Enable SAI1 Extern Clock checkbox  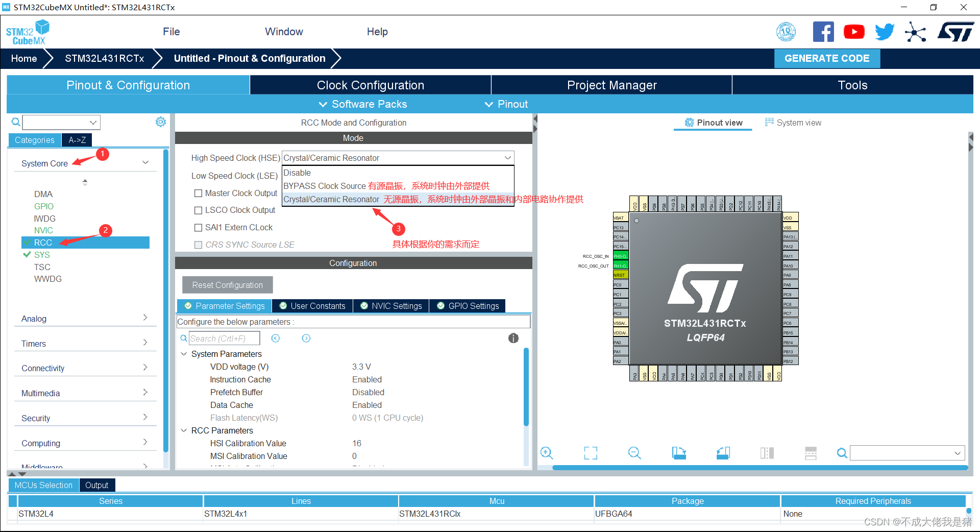coord(199,228)
